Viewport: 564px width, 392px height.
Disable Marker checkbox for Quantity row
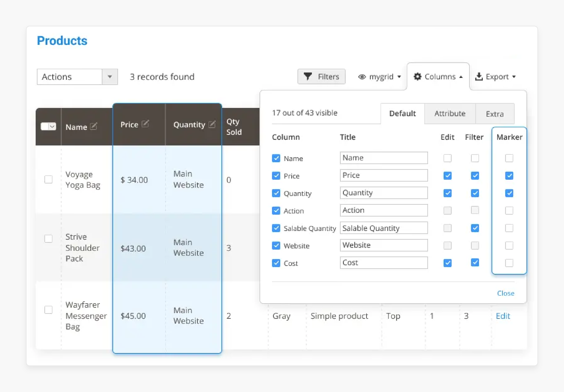[509, 193]
